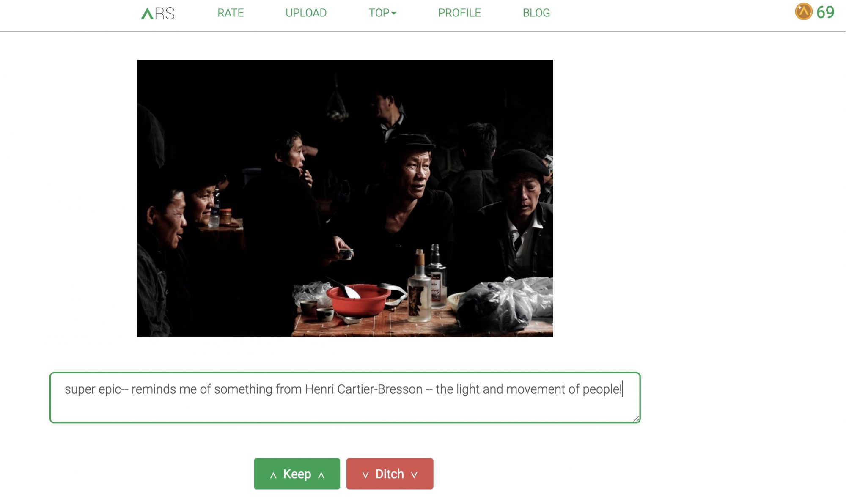
Task: Expand the TOP dropdown menu
Action: pos(382,13)
